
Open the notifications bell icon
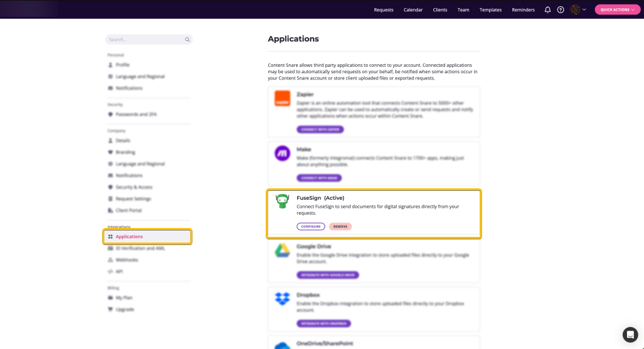(548, 10)
